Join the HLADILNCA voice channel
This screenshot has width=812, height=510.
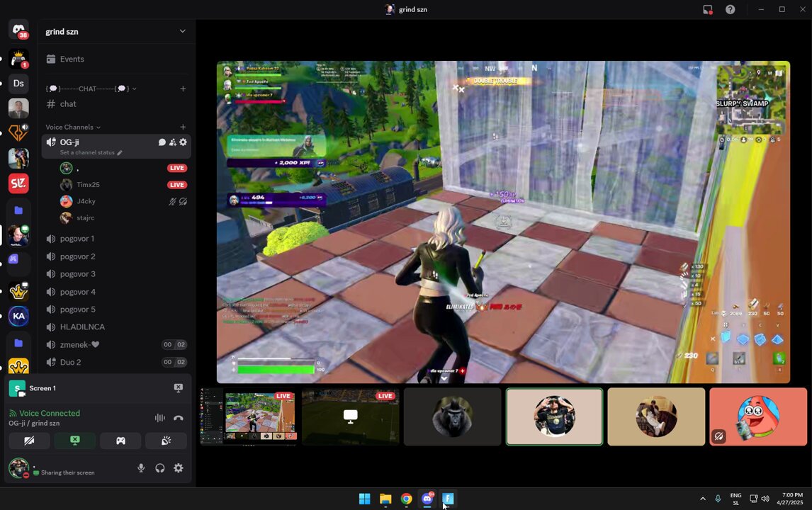click(x=116, y=327)
